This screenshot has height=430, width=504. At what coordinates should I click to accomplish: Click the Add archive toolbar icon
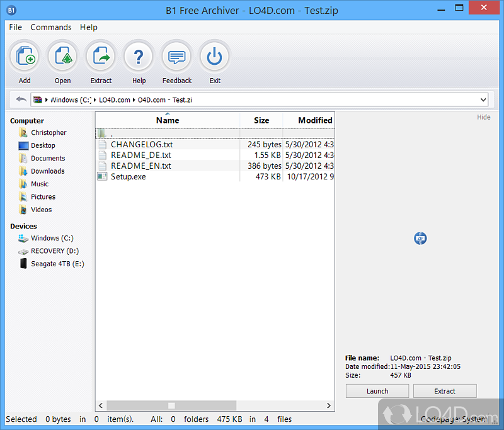25,57
